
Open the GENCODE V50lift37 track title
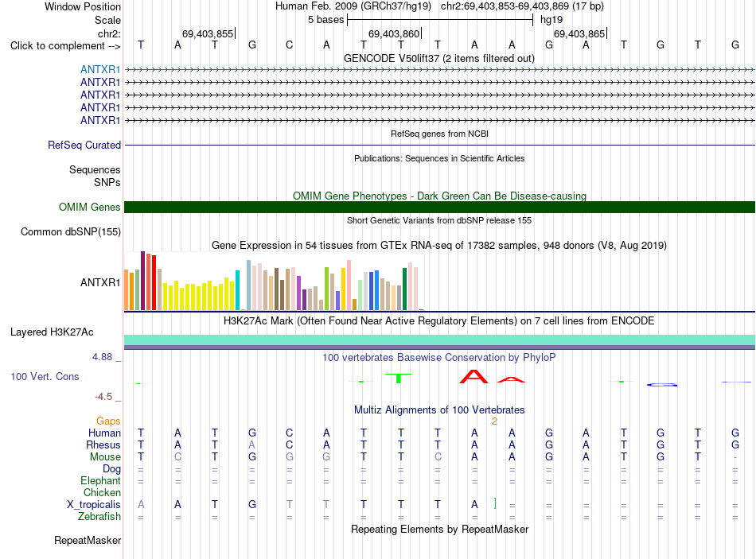(438, 59)
